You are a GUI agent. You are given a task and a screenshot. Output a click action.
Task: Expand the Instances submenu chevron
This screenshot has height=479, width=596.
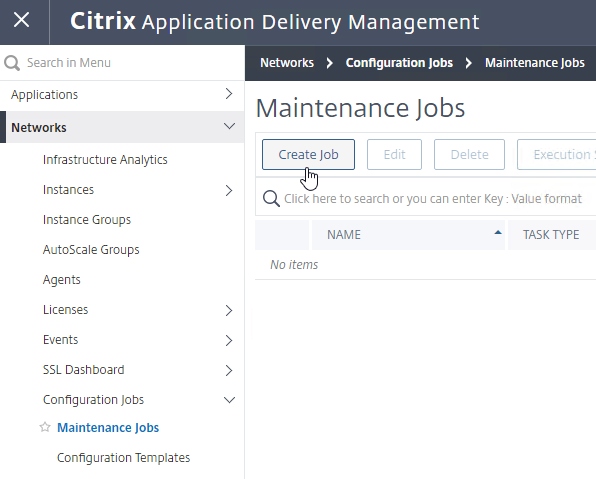pyautogui.click(x=229, y=190)
